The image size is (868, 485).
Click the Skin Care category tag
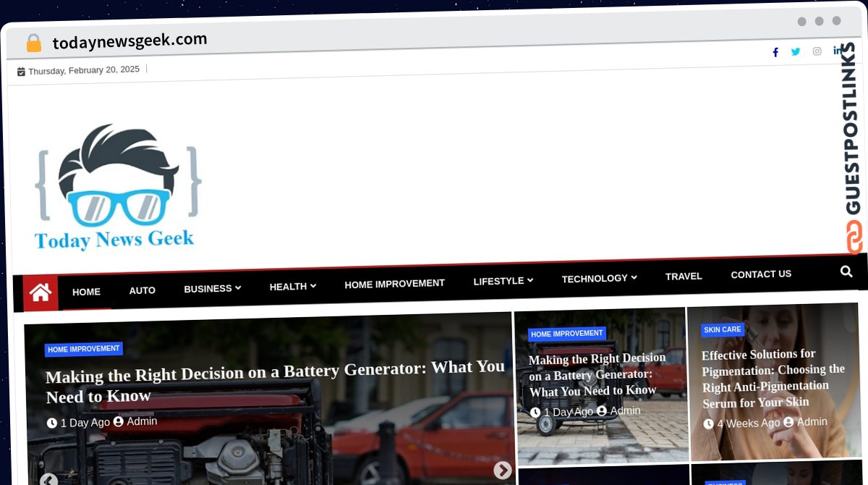722,330
